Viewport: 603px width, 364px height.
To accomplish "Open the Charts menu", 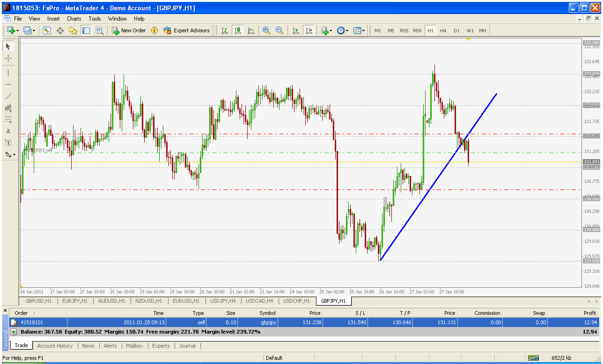I will coord(74,19).
